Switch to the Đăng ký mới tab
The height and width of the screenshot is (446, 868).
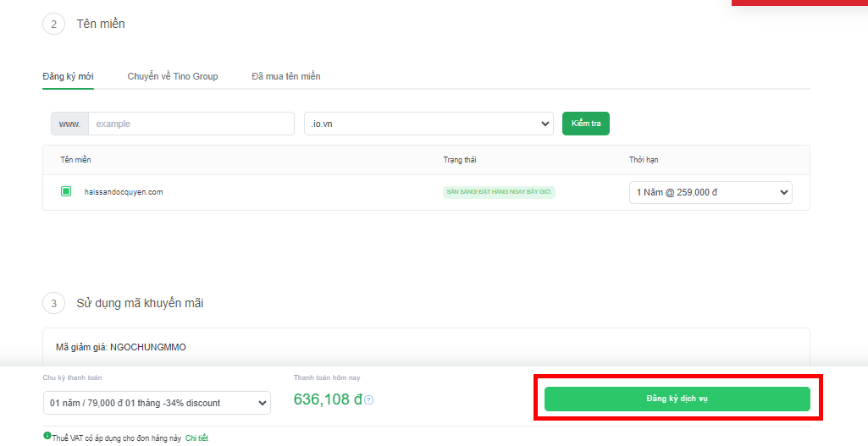click(68, 76)
